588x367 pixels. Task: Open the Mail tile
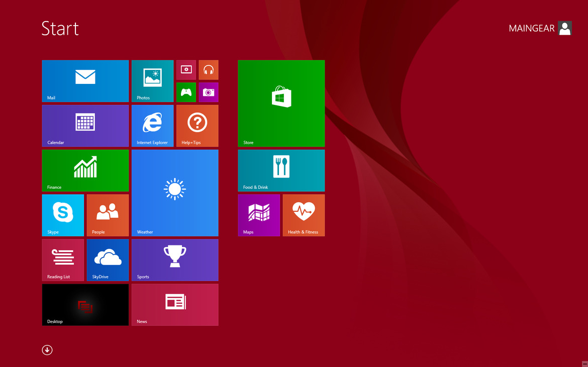coord(85,81)
